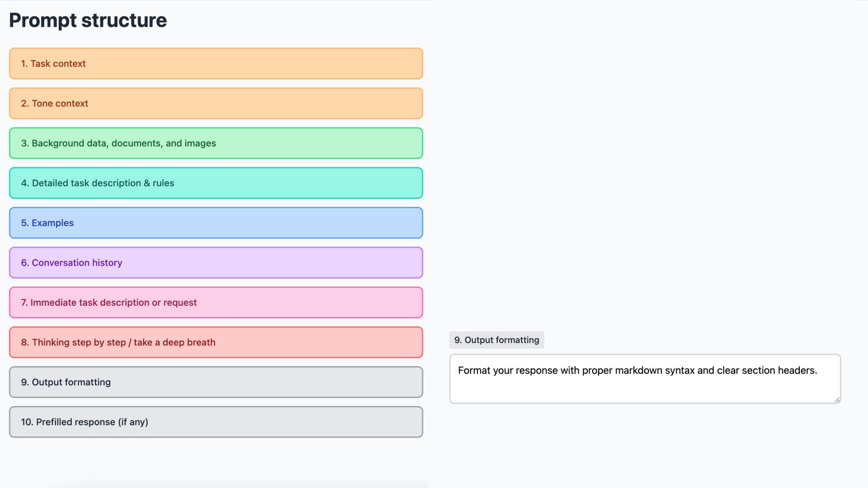Open 10. Prefilled response (if any) block
The width and height of the screenshot is (868, 488).
pos(216,422)
